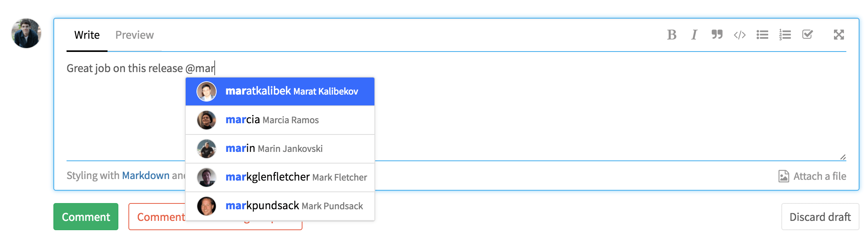Viewport: 868px width, 248px height.
Task: Apply bold formatting to text
Action: [x=672, y=35]
